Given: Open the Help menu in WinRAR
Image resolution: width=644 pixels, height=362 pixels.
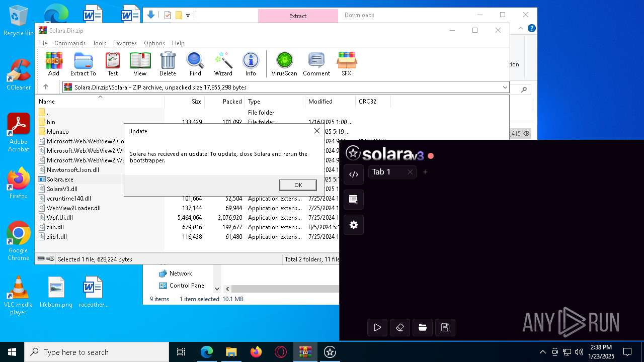Looking at the screenshot, I should coord(178,43).
